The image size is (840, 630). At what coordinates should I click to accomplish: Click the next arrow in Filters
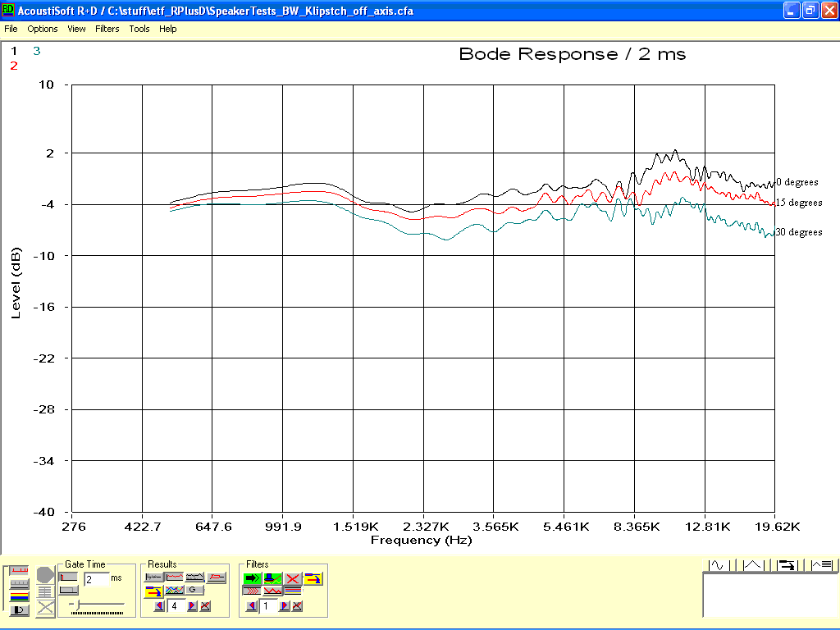285,606
